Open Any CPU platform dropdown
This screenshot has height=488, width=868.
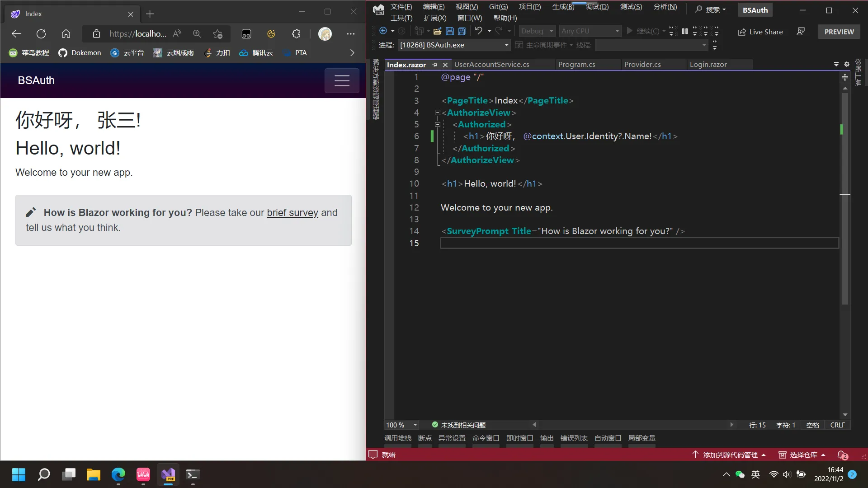[x=590, y=31]
